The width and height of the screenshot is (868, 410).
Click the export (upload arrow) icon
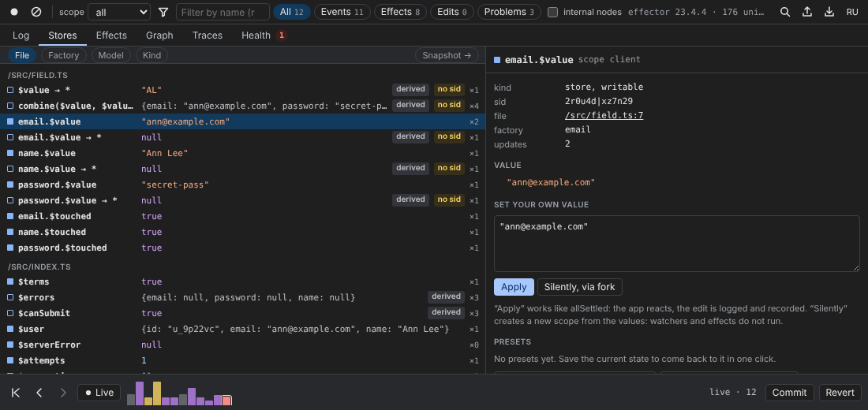pos(807,12)
